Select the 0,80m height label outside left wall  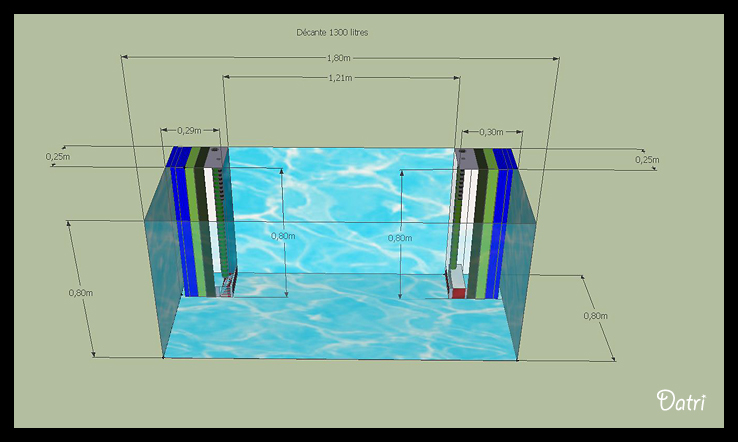click(x=80, y=293)
